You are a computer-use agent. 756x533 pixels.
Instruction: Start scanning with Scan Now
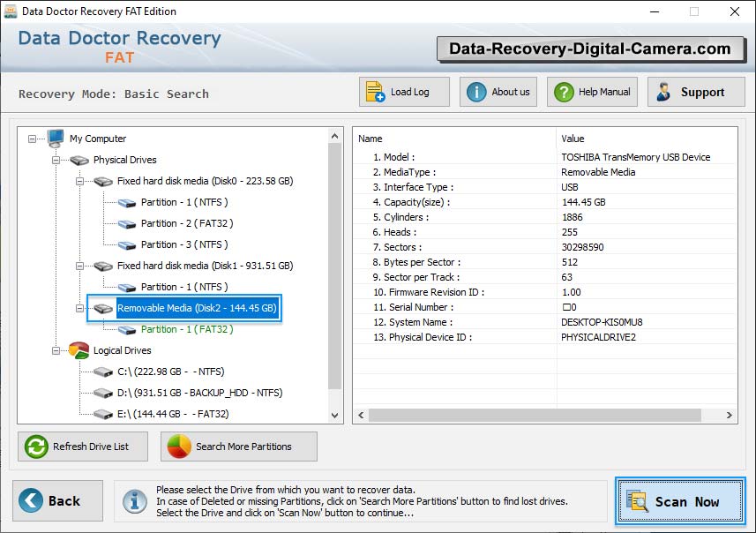click(680, 501)
